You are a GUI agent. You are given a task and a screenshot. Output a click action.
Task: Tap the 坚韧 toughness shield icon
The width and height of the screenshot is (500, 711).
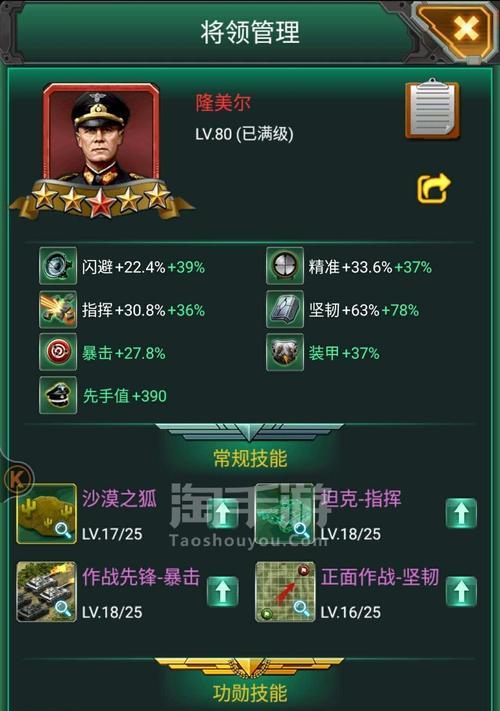[x=285, y=310]
